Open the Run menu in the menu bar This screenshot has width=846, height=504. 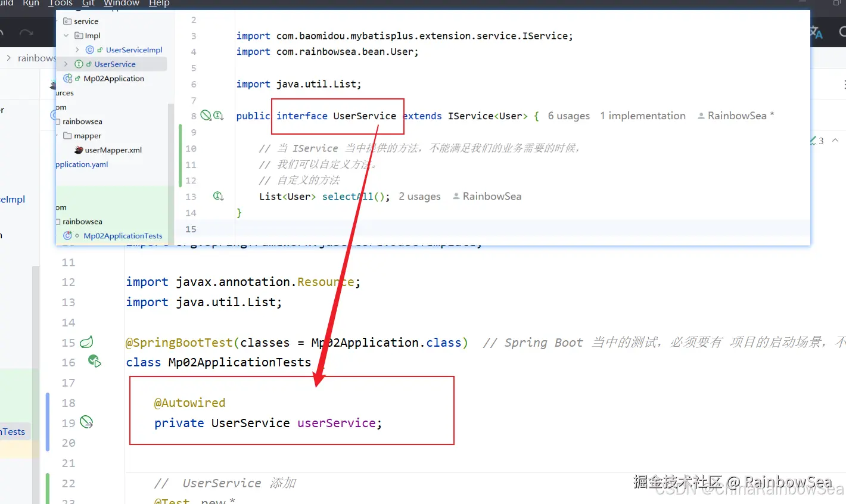pos(31,3)
